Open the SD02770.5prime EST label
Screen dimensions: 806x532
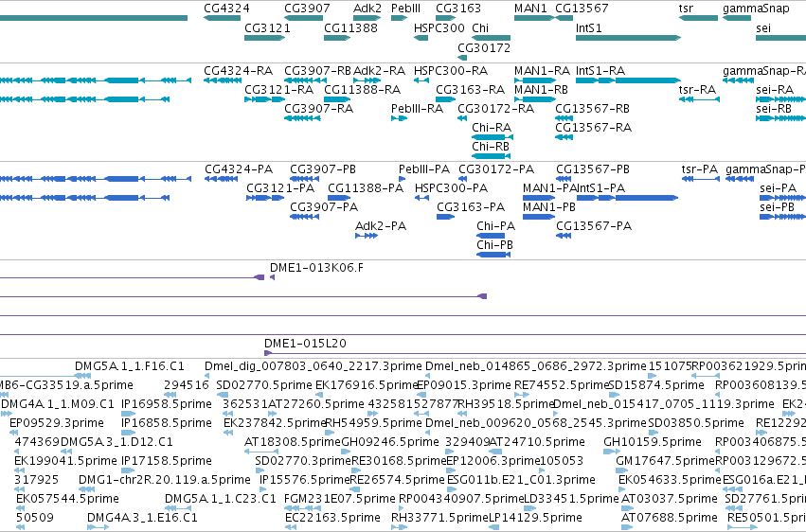point(264,385)
